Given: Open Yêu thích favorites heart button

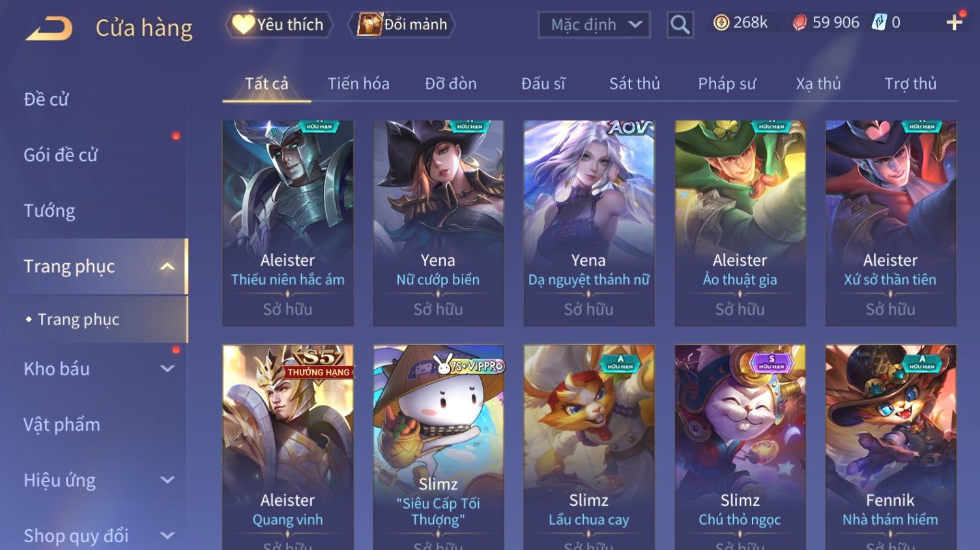Looking at the screenshot, I should point(279,25).
